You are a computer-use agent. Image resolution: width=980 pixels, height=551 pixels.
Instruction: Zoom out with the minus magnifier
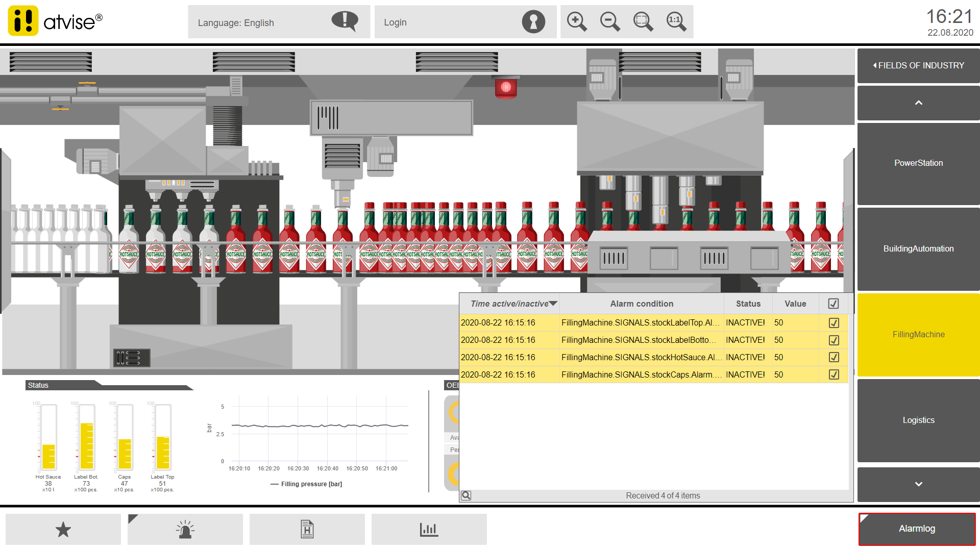[x=610, y=21]
